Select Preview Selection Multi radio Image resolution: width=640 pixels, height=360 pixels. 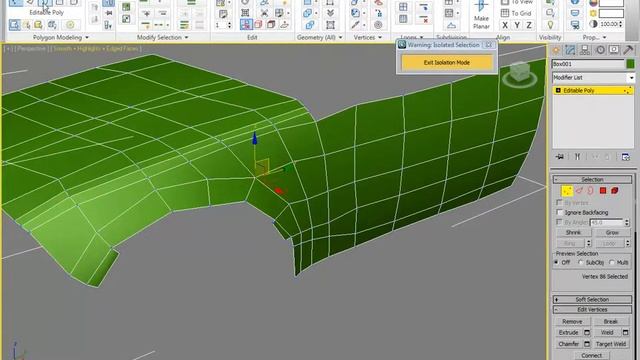(x=612, y=262)
